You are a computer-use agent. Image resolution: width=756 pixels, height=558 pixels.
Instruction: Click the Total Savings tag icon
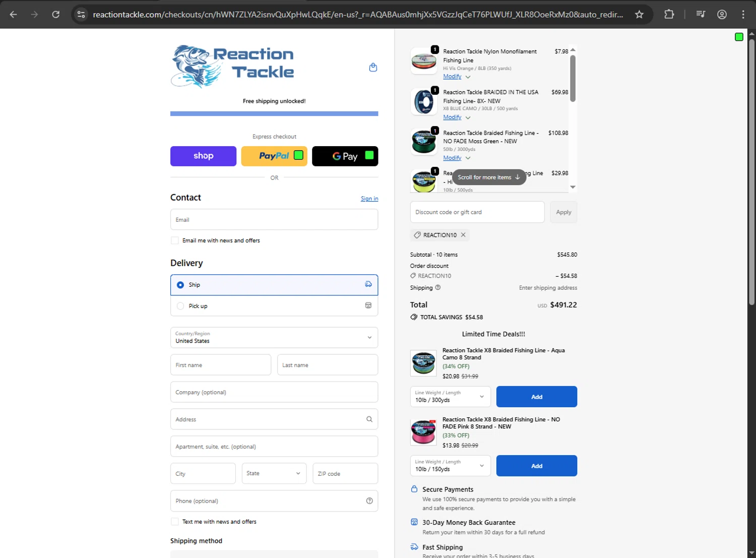414,317
